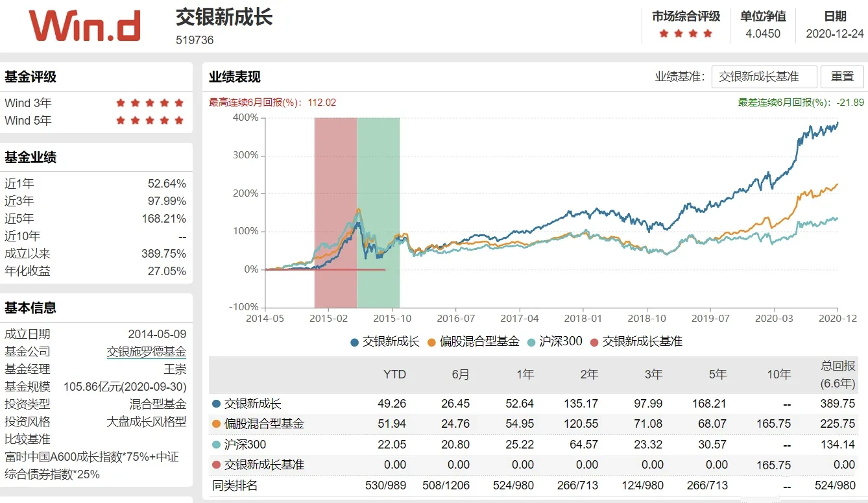Click the 基本信息 section heading
This screenshot has height=503, width=868.
[30, 308]
